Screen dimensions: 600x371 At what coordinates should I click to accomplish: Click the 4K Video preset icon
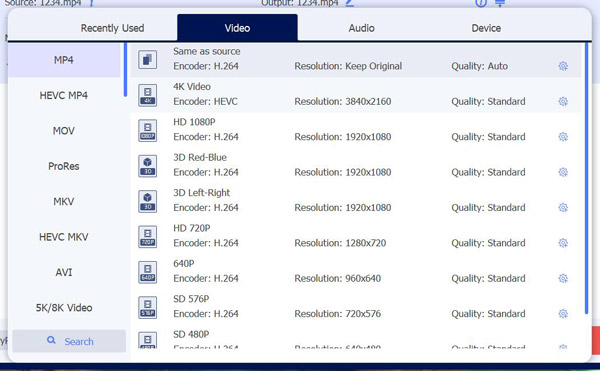[147, 95]
